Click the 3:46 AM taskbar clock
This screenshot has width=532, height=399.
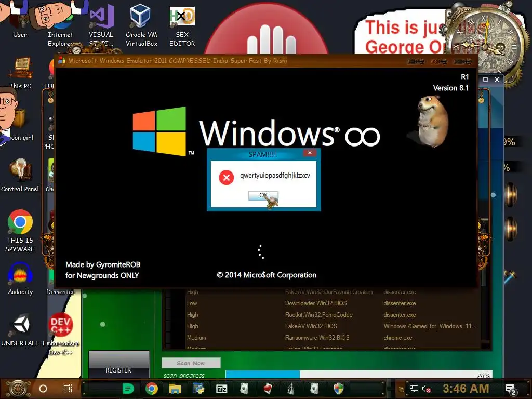pyautogui.click(x=466, y=389)
